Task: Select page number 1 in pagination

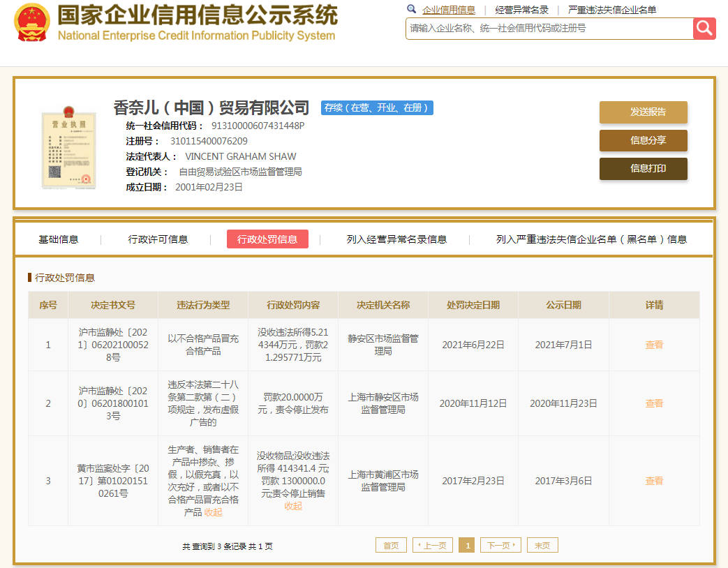Action: coord(467,545)
